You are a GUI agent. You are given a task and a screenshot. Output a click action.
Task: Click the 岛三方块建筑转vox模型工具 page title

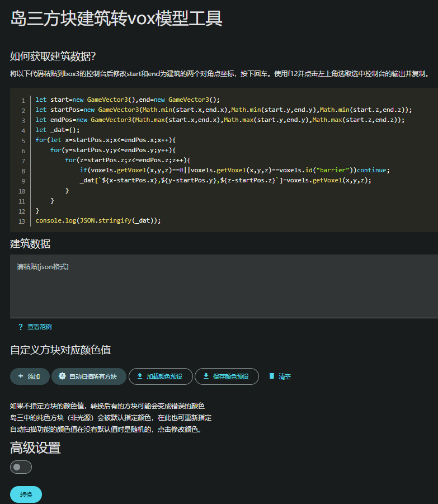click(116, 18)
